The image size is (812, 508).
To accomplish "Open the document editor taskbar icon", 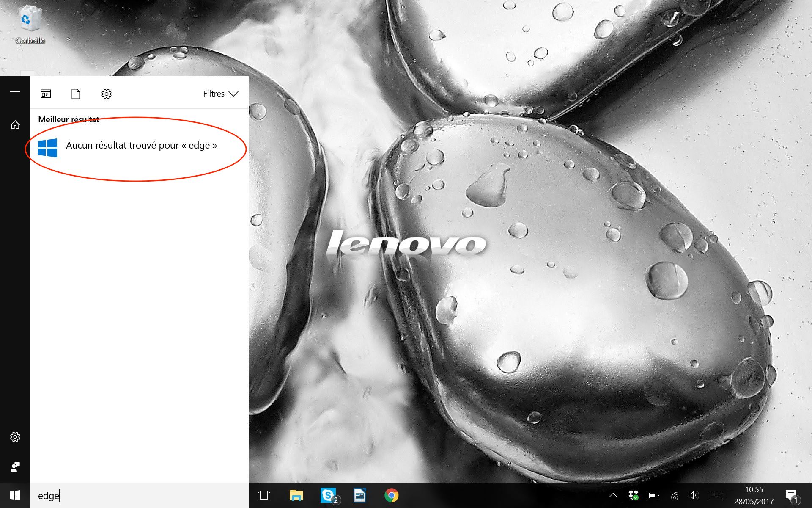I will (x=360, y=495).
